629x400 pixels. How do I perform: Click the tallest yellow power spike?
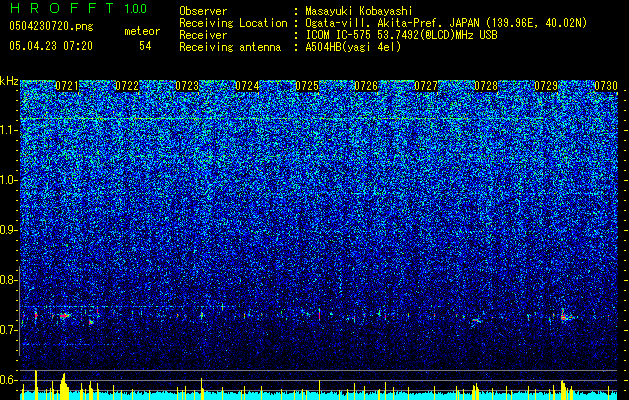pos(36,384)
